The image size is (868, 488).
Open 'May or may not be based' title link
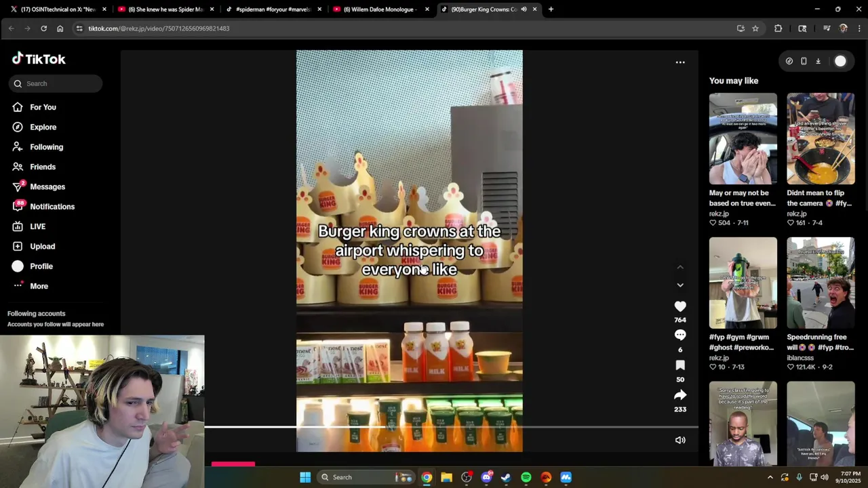tap(743, 198)
